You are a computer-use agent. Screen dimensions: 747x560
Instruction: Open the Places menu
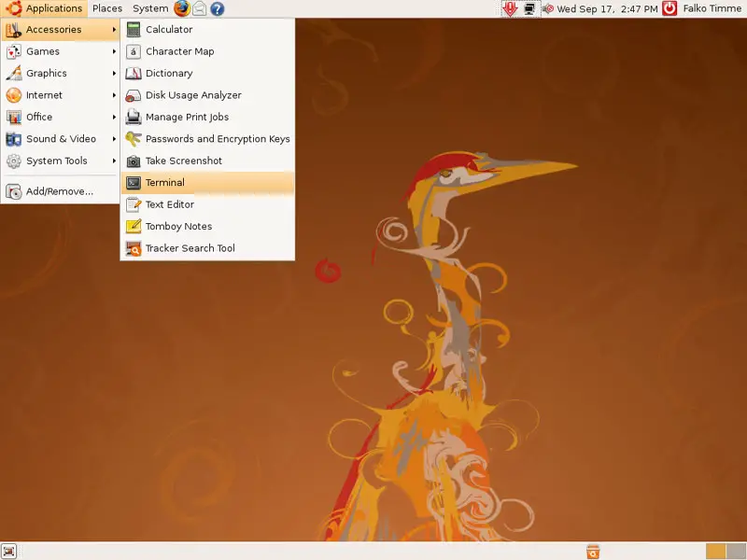pos(107,8)
